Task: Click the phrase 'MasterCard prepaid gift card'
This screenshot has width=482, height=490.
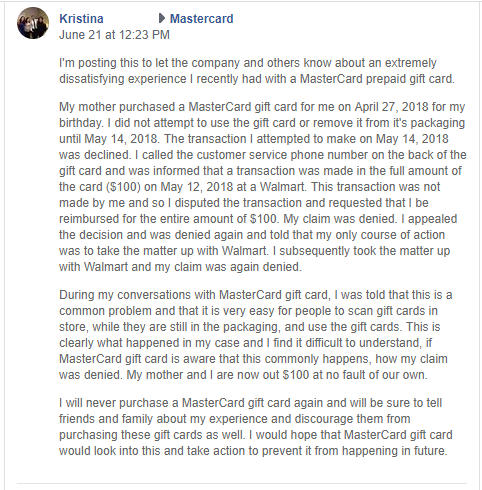Action: [377, 79]
